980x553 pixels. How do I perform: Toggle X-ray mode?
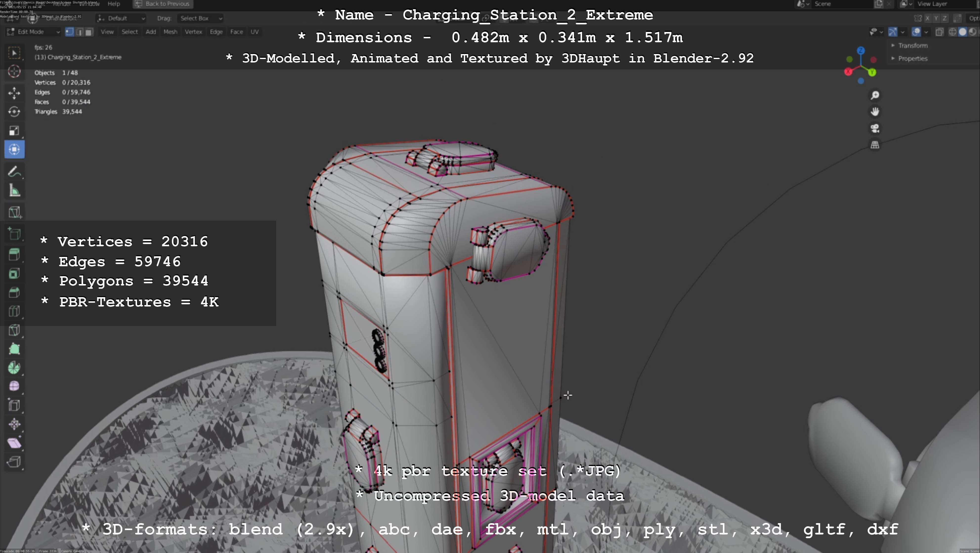(939, 32)
